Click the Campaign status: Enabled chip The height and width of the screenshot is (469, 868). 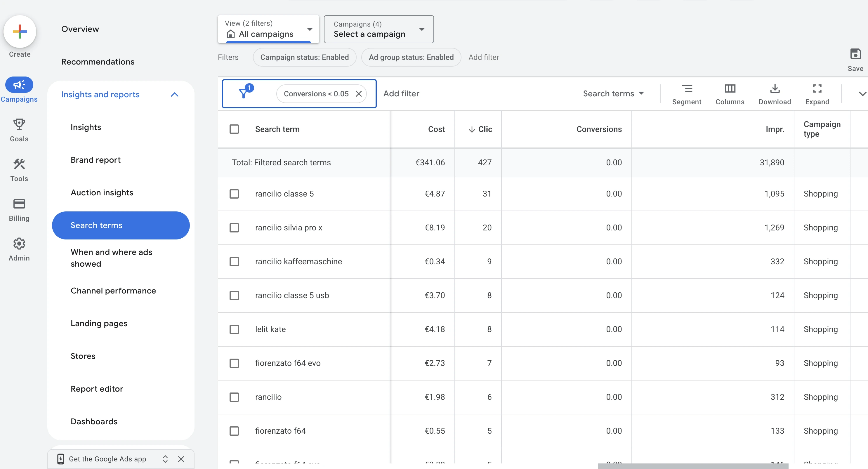click(305, 57)
